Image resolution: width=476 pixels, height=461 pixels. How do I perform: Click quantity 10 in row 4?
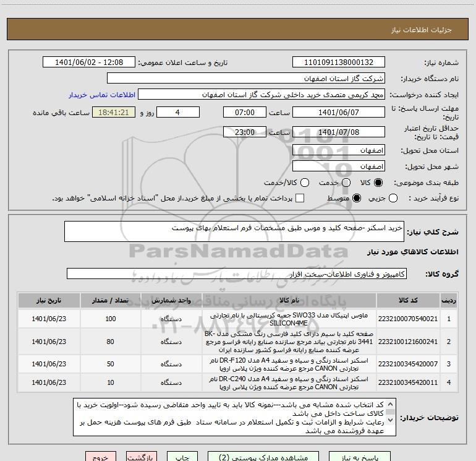[111, 382]
